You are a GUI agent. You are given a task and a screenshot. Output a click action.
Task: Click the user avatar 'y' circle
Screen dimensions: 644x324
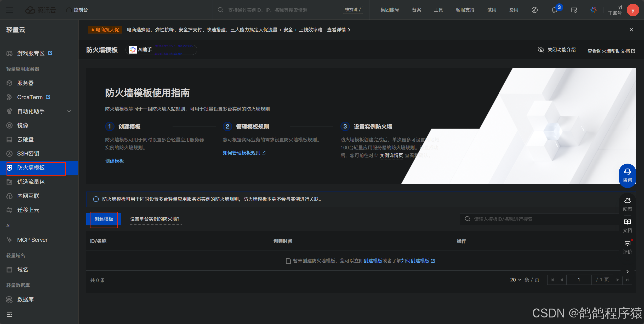[633, 10]
